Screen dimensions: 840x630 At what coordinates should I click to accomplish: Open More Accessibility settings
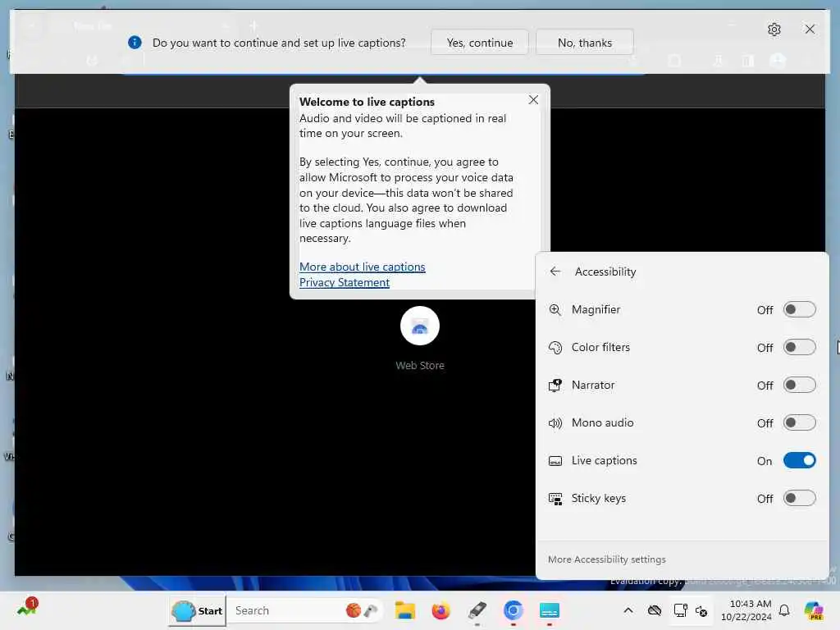tap(606, 559)
